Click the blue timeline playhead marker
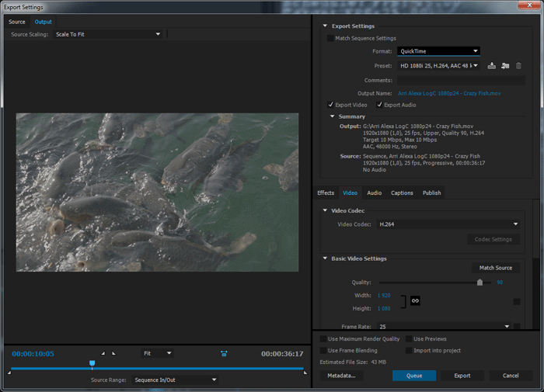 point(92,363)
